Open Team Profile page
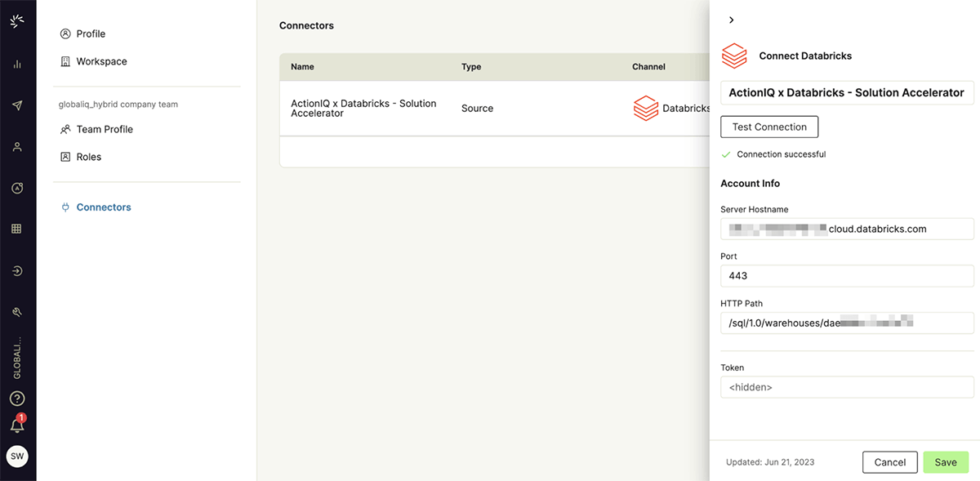The image size is (980, 481). 105,129
